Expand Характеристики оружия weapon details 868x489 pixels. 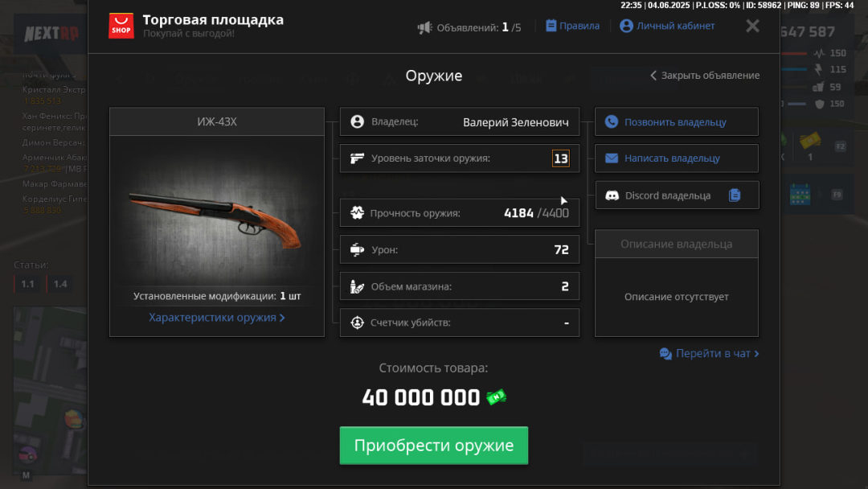tap(217, 318)
